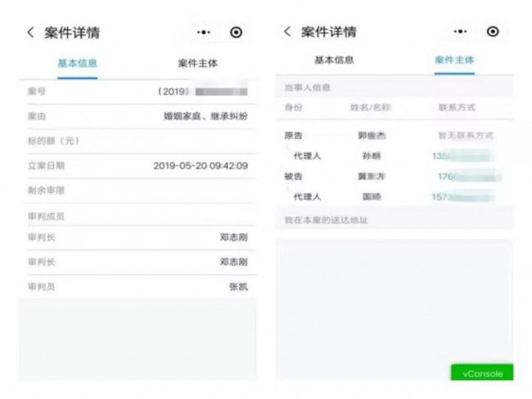Tap the 原告 party row
The height and width of the screenshot is (399, 532).
394,136
